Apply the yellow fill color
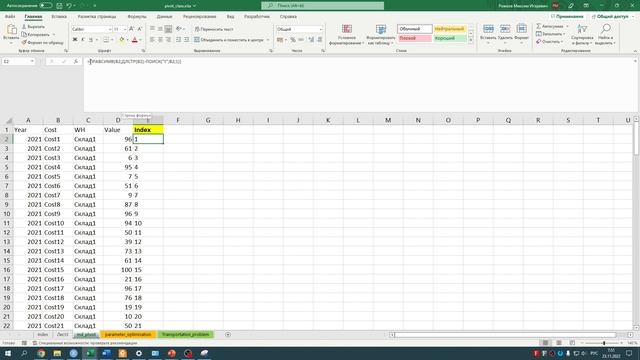640x360 pixels. (121, 40)
